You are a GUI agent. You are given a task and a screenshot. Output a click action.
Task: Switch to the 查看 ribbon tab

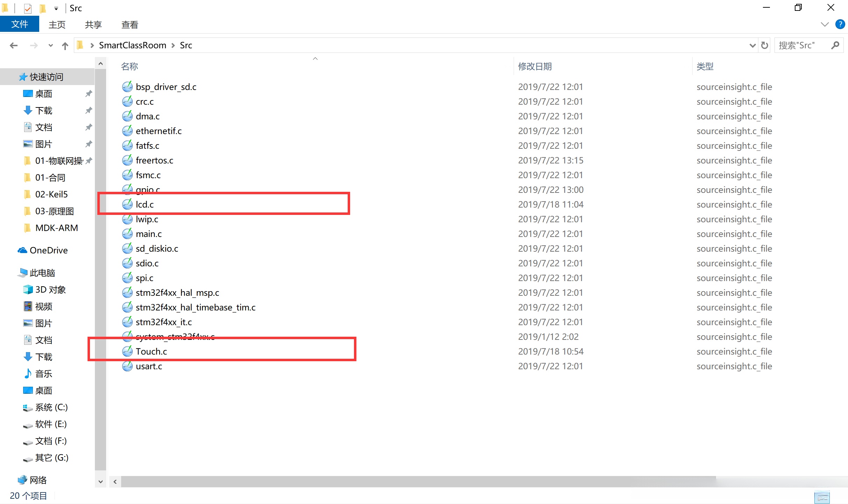point(130,24)
